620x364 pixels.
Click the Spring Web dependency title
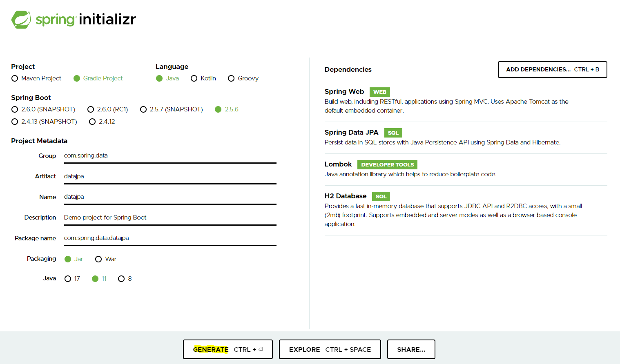tap(344, 92)
